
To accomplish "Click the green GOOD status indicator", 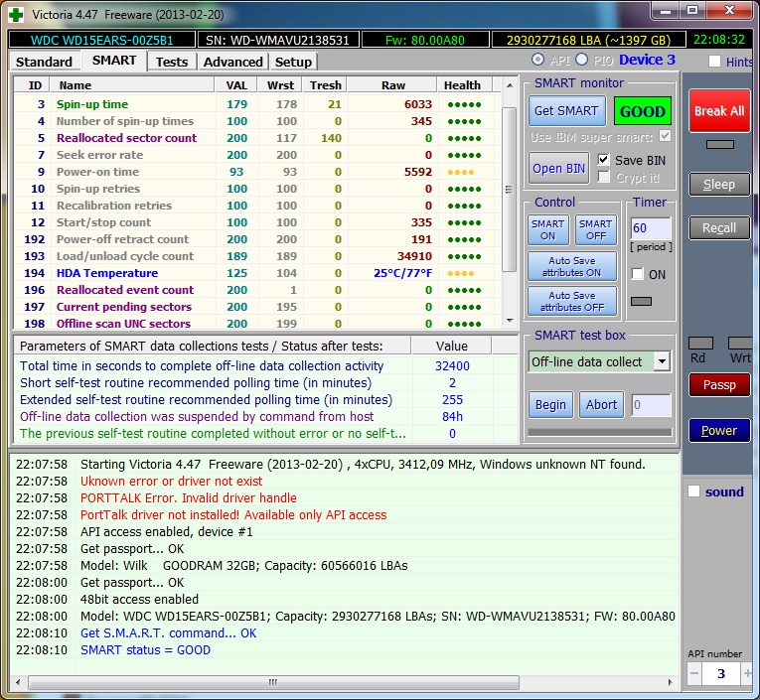I will (642, 112).
